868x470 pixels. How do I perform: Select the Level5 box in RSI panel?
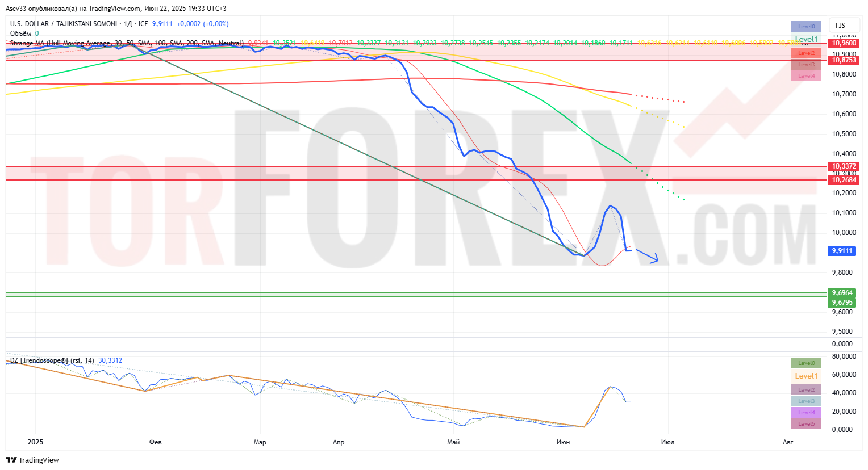[x=806, y=424]
